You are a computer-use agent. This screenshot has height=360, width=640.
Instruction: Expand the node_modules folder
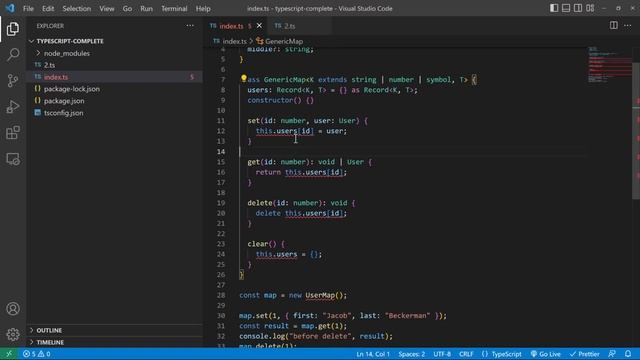pos(115,53)
